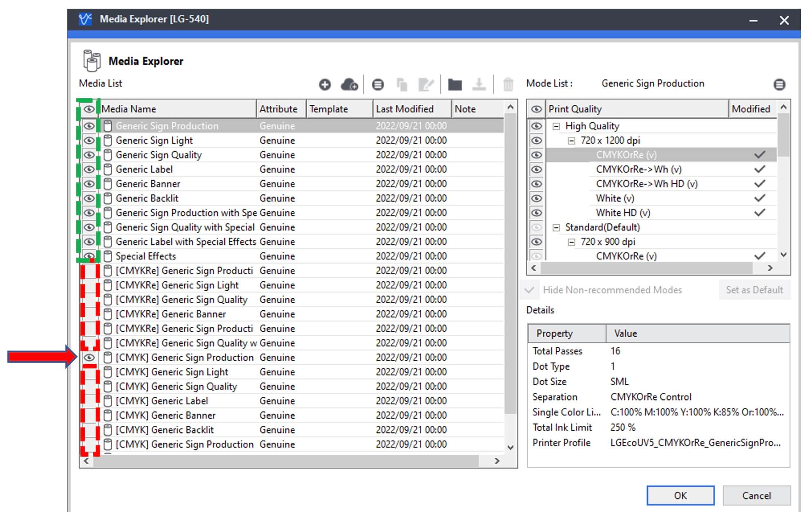Toggle visibility eye for Generic Label

click(89, 169)
